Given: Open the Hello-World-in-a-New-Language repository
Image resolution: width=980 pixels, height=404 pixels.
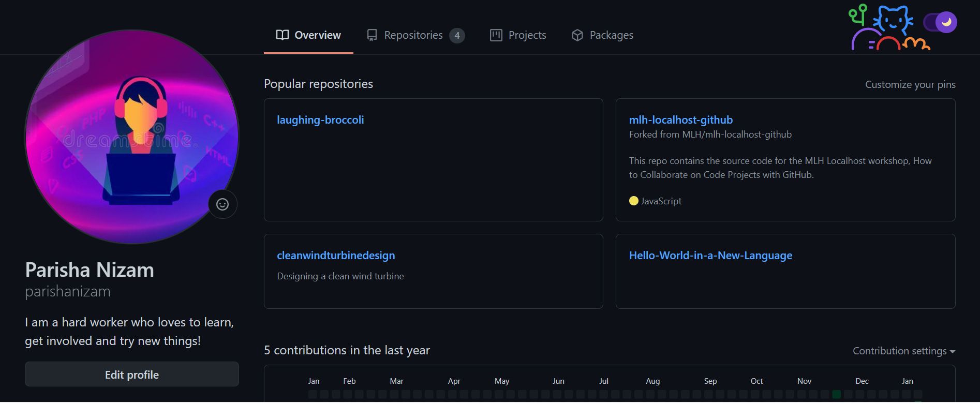Looking at the screenshot, I should click(x=710, y=256).
